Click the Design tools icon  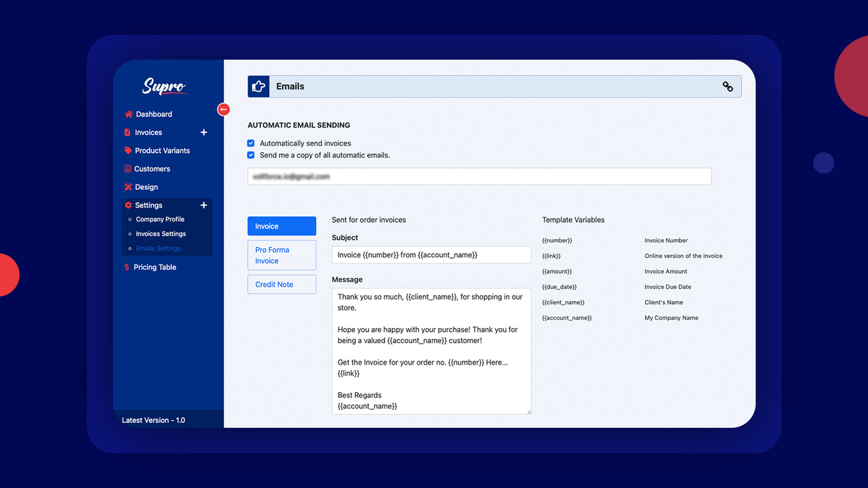point(127,187)
